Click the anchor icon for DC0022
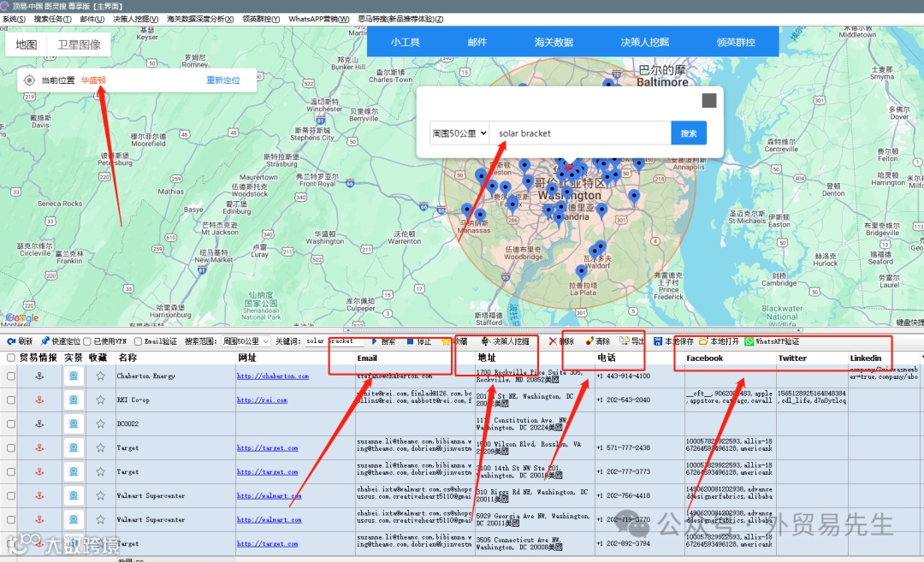The height and width of the screenshot is (562, 924). pyautogui.click(x=39, y=423)
